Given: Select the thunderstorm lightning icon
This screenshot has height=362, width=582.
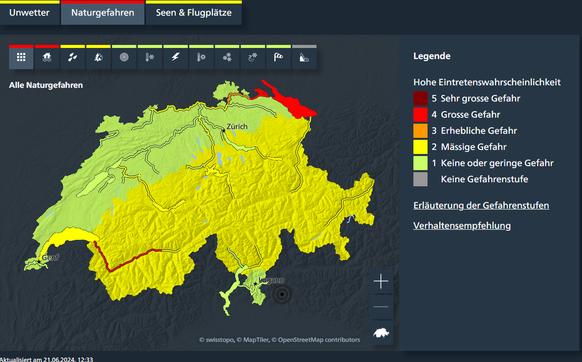Looking at the screenshot, I should coord(176,57).
